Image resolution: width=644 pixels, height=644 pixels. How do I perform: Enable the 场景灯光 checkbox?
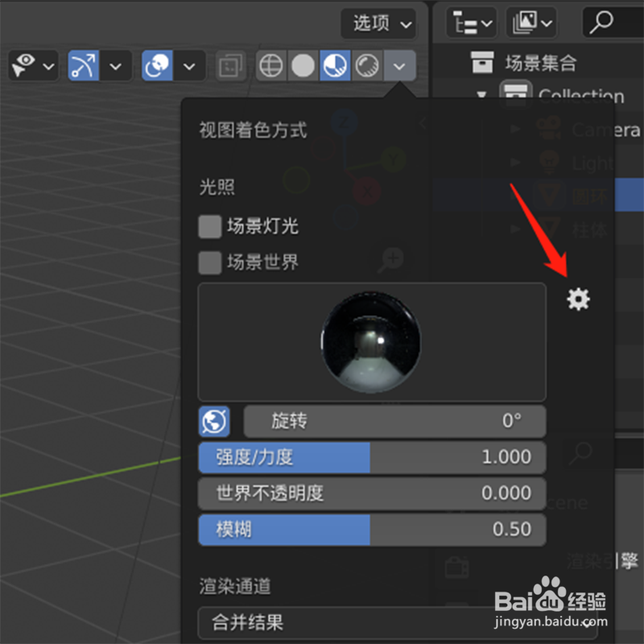[210, 226]
